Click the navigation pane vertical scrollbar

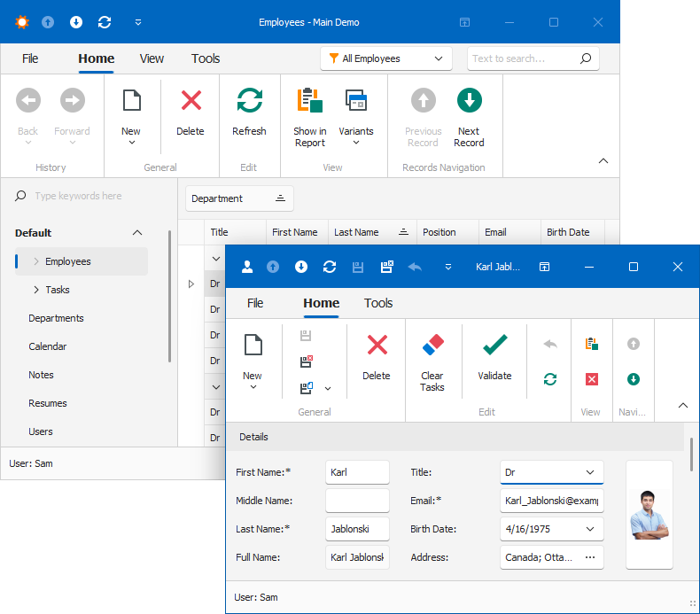point(169,296)
